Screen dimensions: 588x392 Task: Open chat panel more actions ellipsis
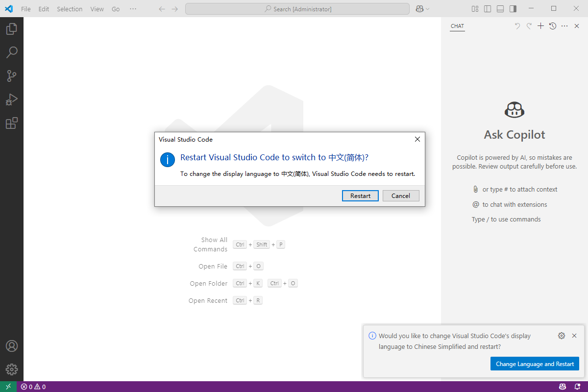tap(564, 26)
